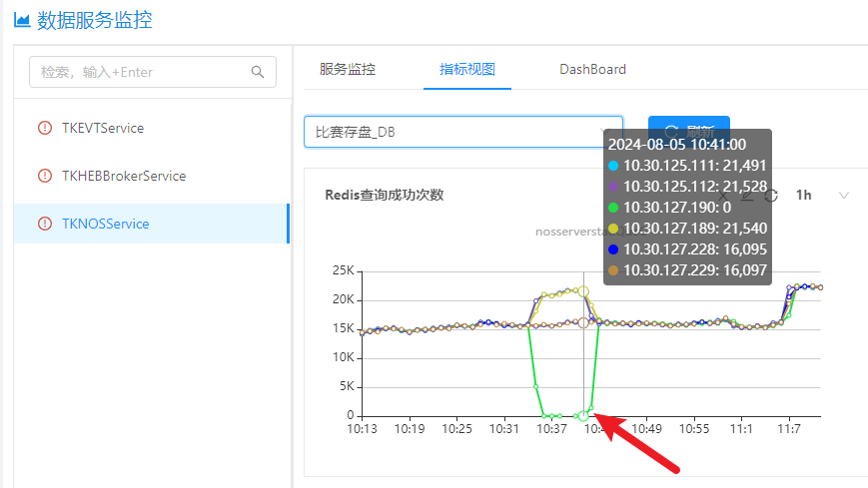Image resolution: width=868 pixels, height=488 pixels.
Task: Select TKNOSService in the service list
Action: [x=105, y=224]
